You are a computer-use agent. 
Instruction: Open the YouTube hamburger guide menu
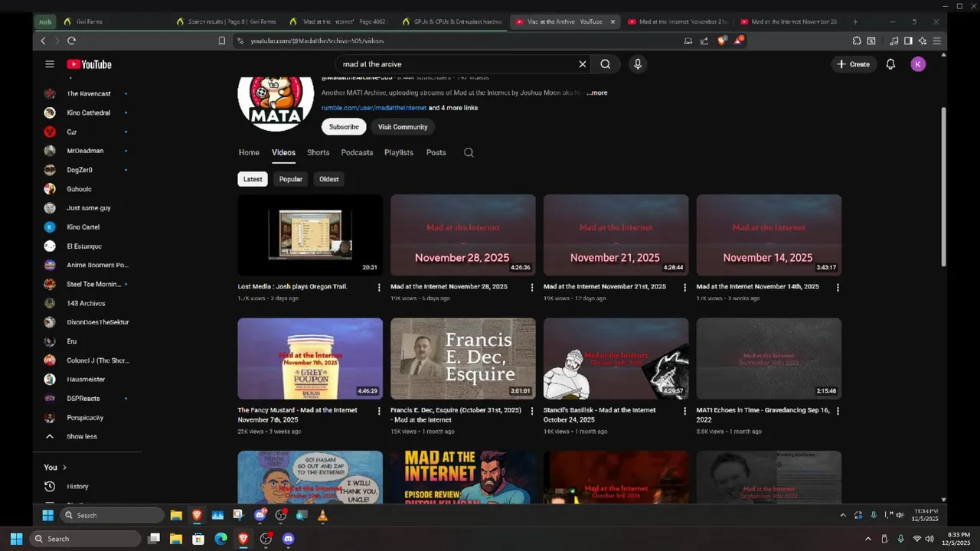(x=50, y=64)
